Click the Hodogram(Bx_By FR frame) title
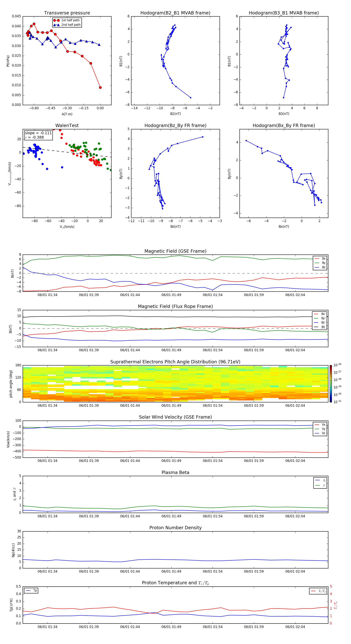This screenshot has width=351, height=644. 284,125
